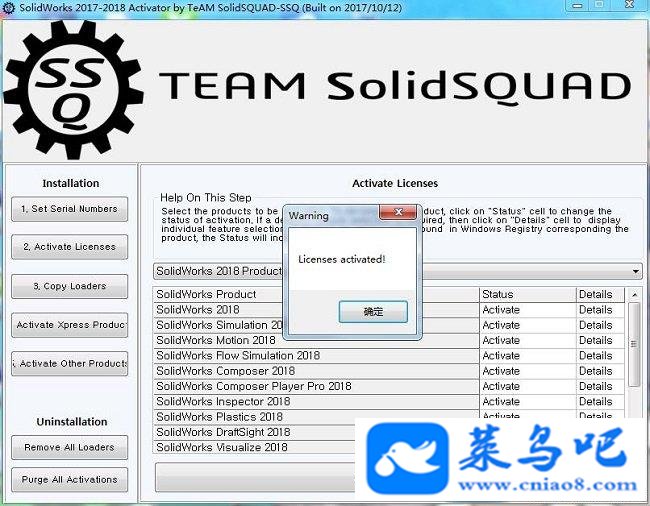The image size is (650, 506).
Task: Select SolidWorks Visualize 2018 product row
Action: (255, 448)
